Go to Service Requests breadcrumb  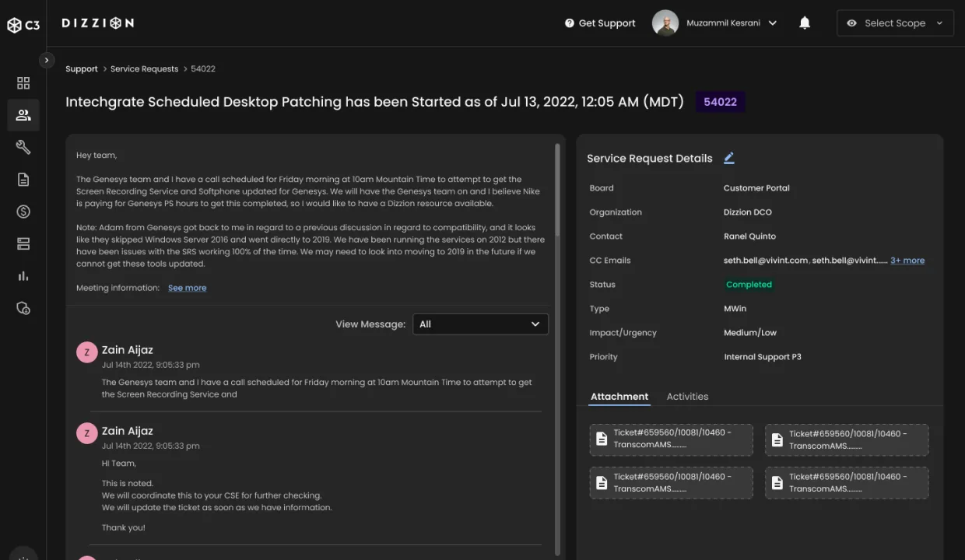coord(144,69)
